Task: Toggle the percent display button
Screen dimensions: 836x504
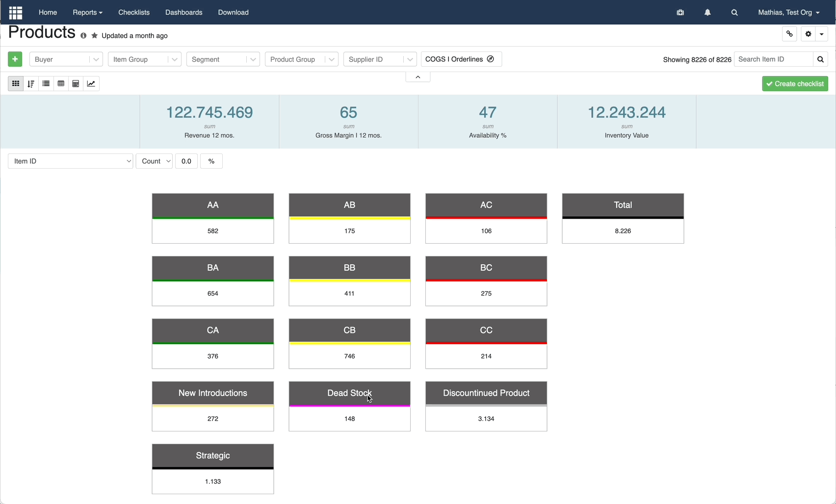Action: point(211,161)
